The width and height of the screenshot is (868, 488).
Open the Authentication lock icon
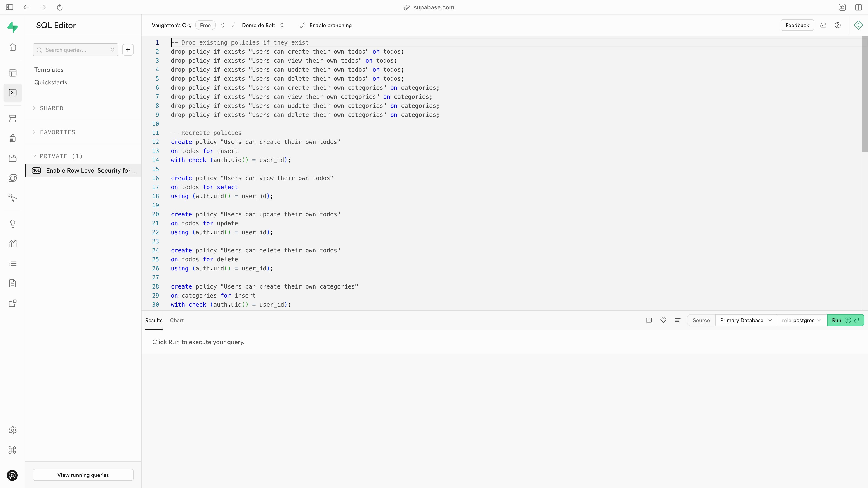click(12, 138)
